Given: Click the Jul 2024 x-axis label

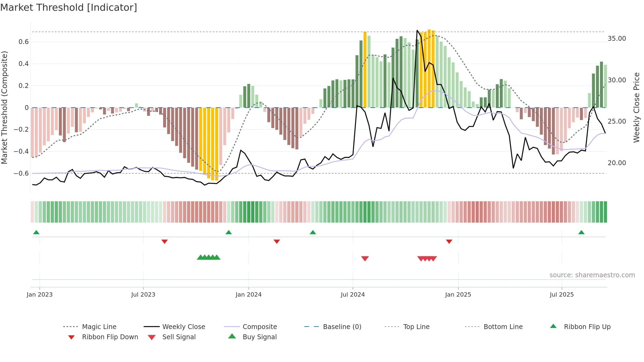Looking at the screenshot, I should 353,294.
